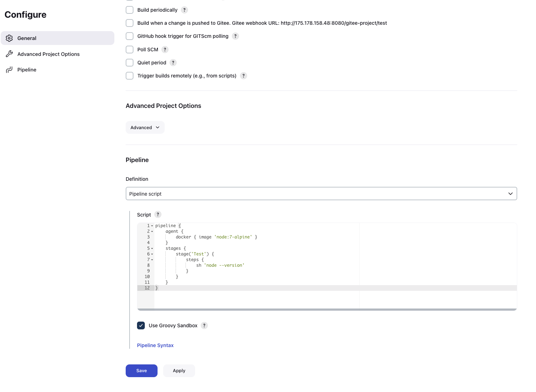Click the stage('Test') line in the script

(x=195, y=254)
